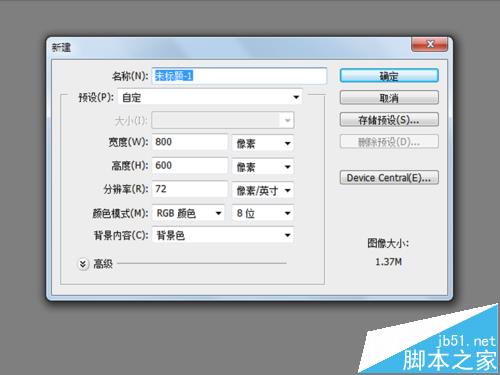The image size is (500, 375).
Task: Click the 分辨率(R) field showing 72
Action: [190, 189]
